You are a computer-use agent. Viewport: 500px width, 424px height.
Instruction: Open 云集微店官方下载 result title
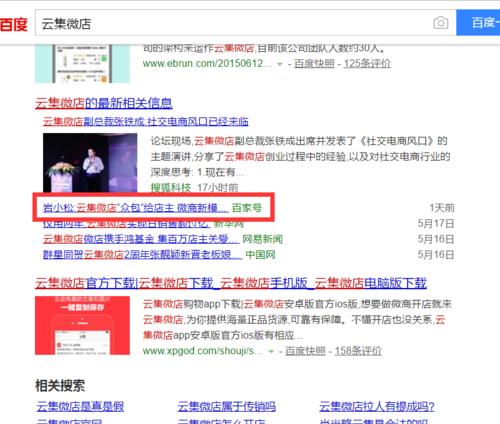(x=231, y=283)
